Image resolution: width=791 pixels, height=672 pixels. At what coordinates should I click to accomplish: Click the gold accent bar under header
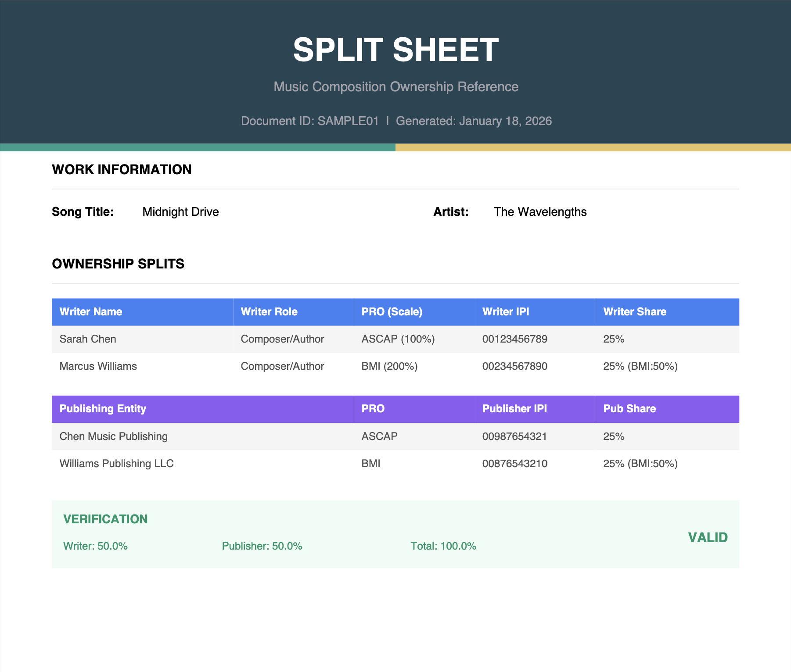593,147
